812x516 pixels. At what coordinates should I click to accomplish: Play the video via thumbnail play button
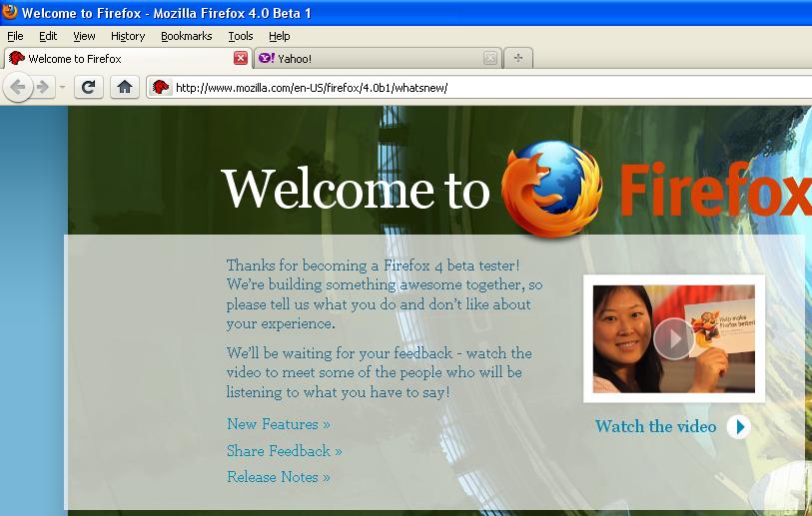pyautogui.click(x=674, y=339)
